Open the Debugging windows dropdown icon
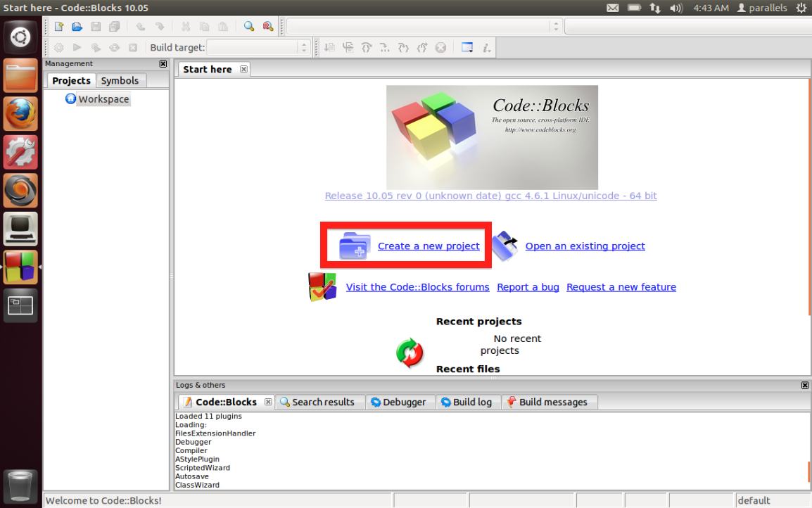812x508 pixels. [467, 48]
